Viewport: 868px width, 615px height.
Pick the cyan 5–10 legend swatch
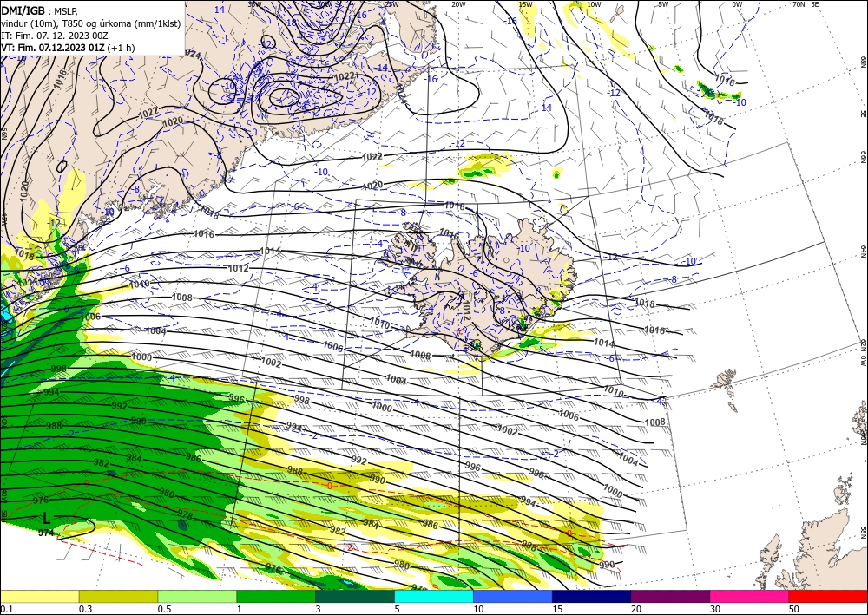point(434,596)
